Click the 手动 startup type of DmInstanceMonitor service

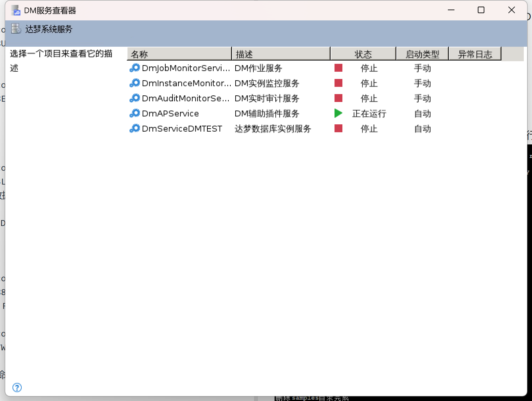(x=422, y=83)
